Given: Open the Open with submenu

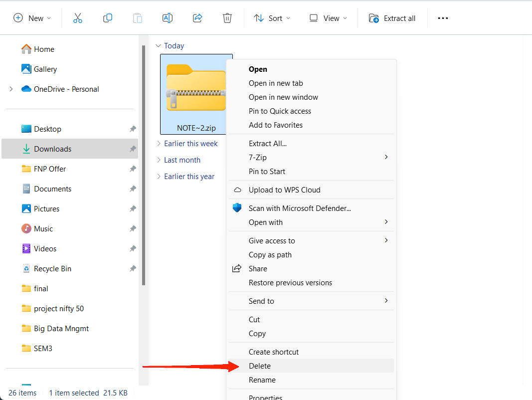Looking at the screenshot, I should (311, 222).
